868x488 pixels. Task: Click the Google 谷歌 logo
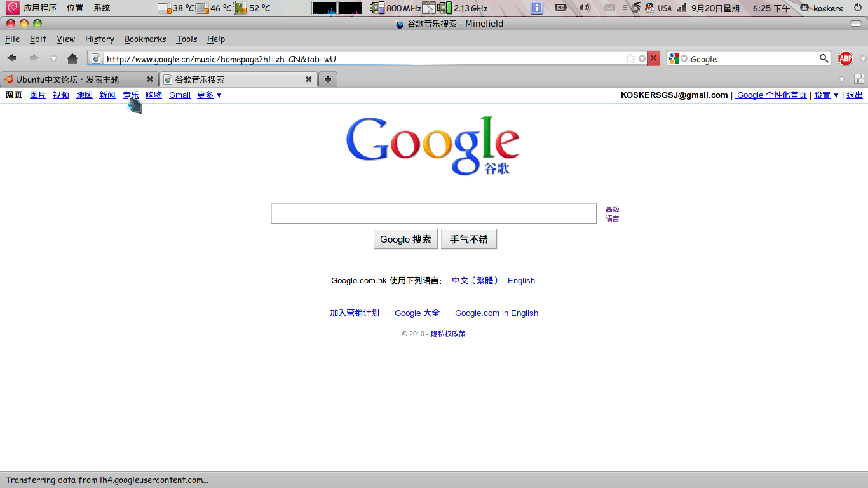tap(433, 146)
